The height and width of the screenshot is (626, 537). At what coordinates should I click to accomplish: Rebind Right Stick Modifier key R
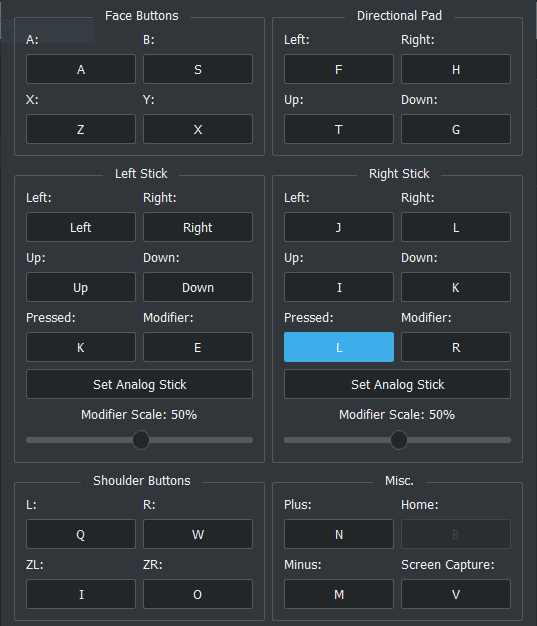pyautogui.click(x=456, y=347)
